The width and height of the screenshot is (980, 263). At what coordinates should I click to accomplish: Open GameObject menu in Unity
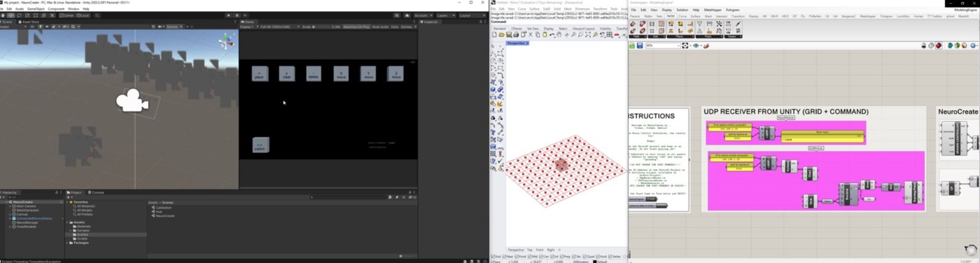coord(36,9)
